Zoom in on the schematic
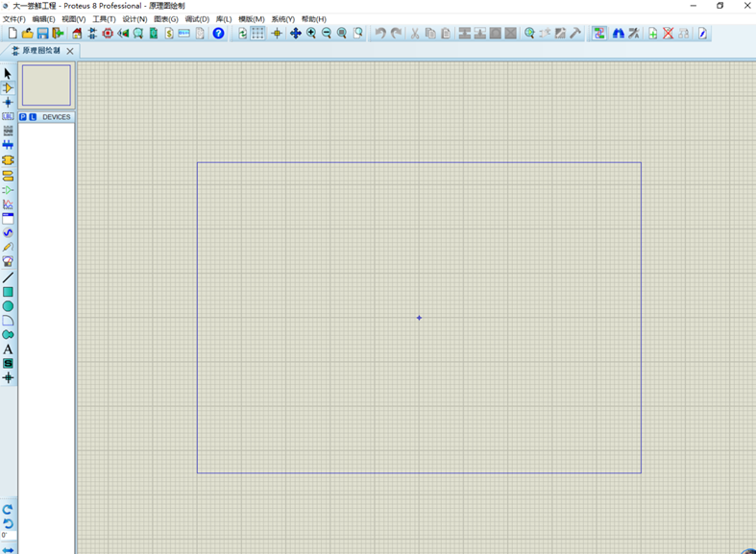Viewport: 756px width, 554px height. coord(311,34)
